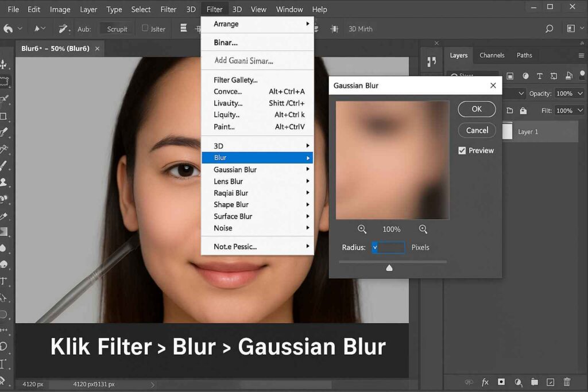This screenshot has height=392, width=588.
Task: Select the Gradient tool in left toolbar
Action: pyautogui.click(x=4, y=232)
